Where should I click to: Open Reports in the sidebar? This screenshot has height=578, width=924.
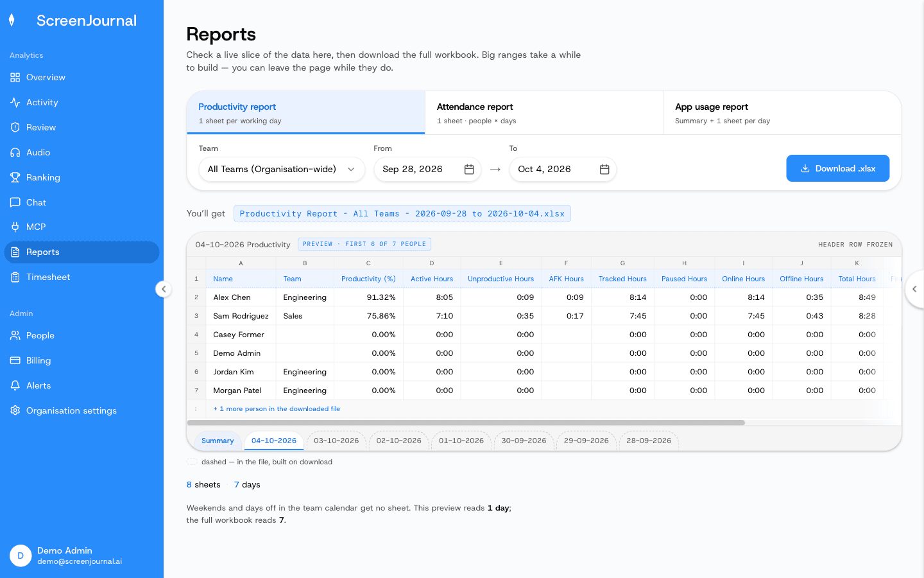click(81, 252)
